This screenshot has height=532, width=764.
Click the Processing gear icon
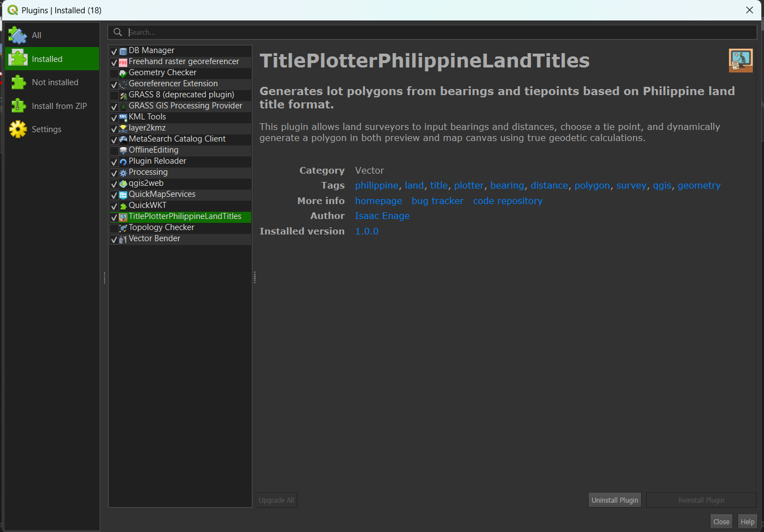pyautogui.click(x=123, y=173)
